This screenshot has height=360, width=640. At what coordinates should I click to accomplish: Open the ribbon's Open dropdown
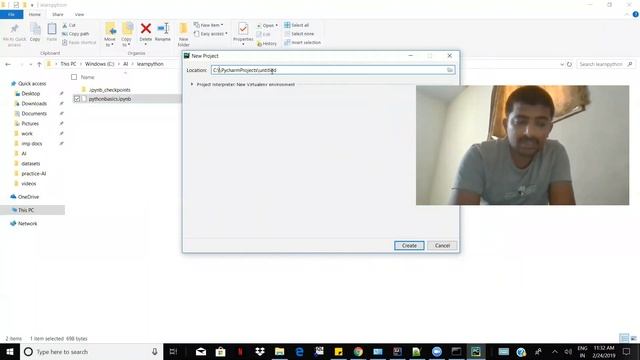pyautogui.click(x=267, y=25)
